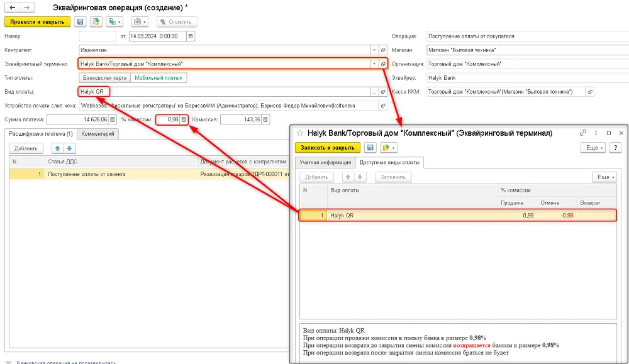Click the save diskette icon in main toolbar
This screenshot has height=364, width=629.
coord(81,21)
